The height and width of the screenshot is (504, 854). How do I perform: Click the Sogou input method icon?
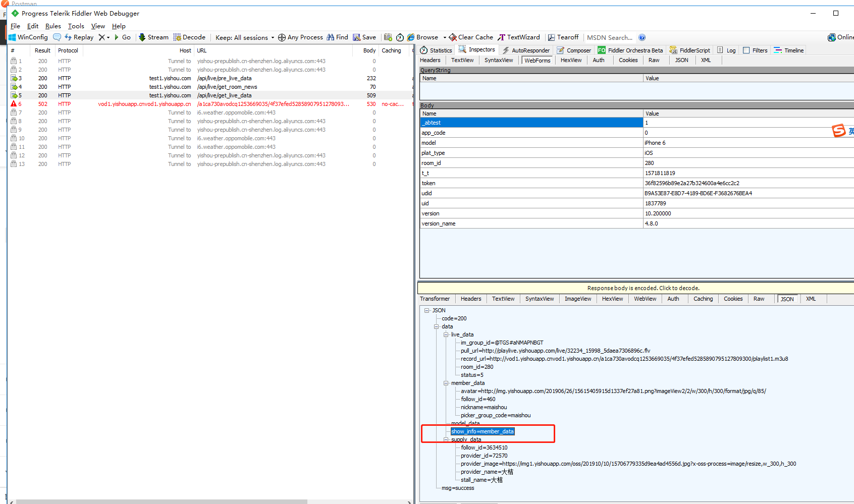pos(839,131)
